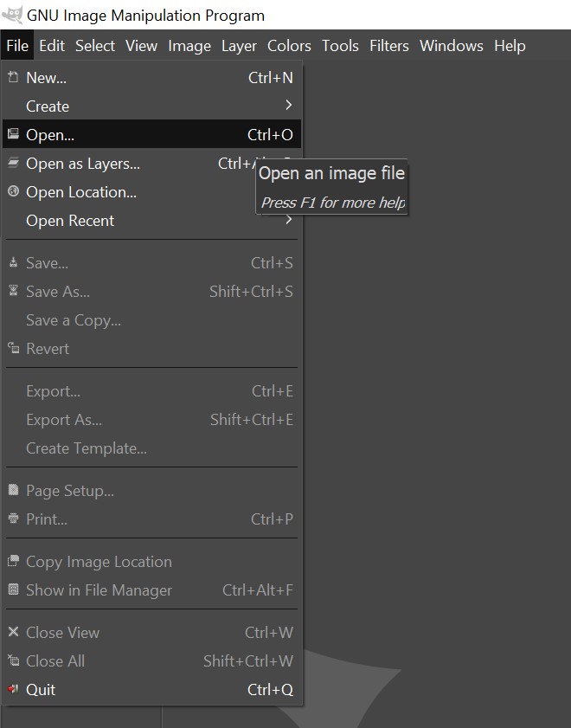571x728 pixels.
Task: Click Show in File Manager entry
Action: 151,589
